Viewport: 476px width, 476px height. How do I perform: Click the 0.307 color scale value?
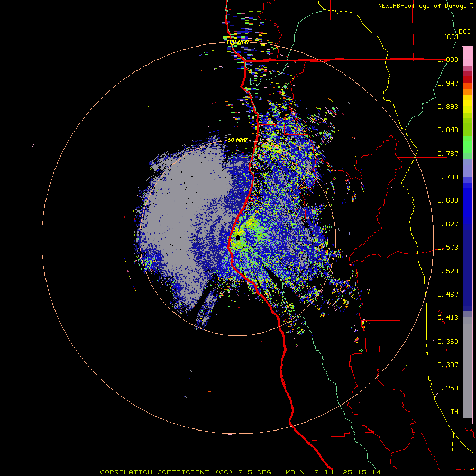448,365
